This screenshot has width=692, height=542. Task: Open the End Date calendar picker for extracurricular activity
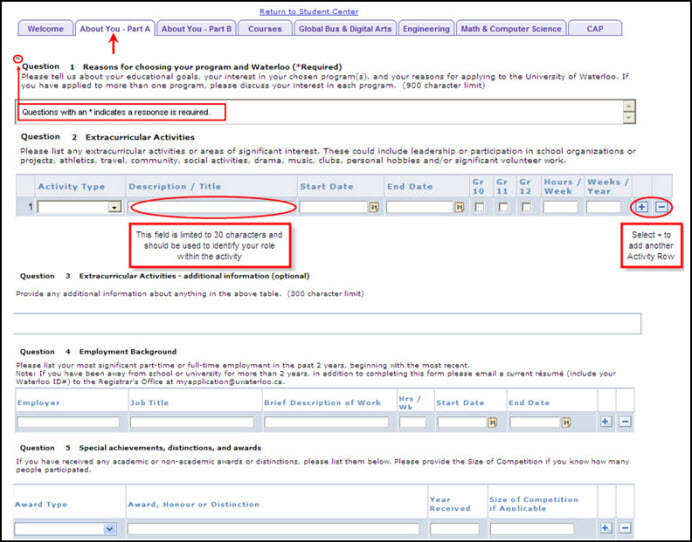(x=460, y=208)
